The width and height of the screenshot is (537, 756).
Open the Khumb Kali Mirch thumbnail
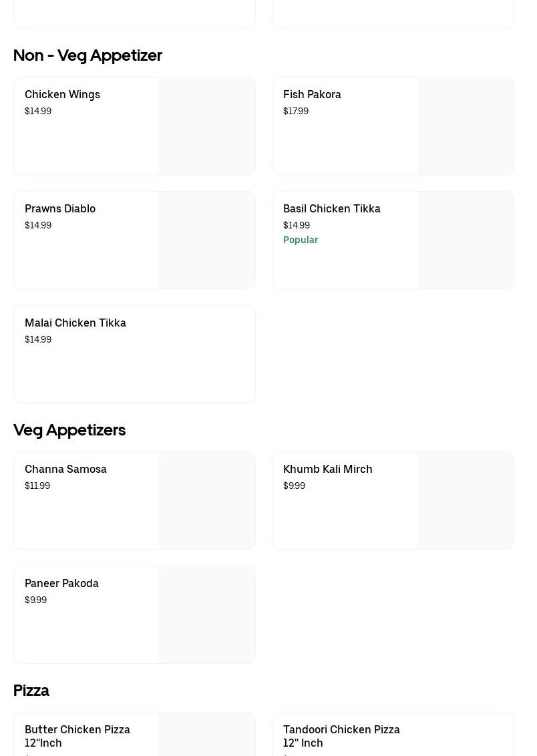click(466, 501)
